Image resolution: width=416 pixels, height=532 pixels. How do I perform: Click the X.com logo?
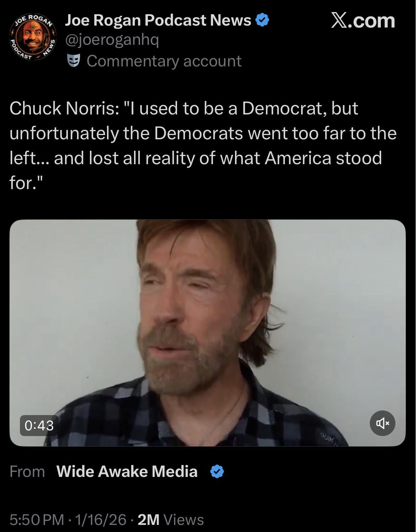click(363, 21)
